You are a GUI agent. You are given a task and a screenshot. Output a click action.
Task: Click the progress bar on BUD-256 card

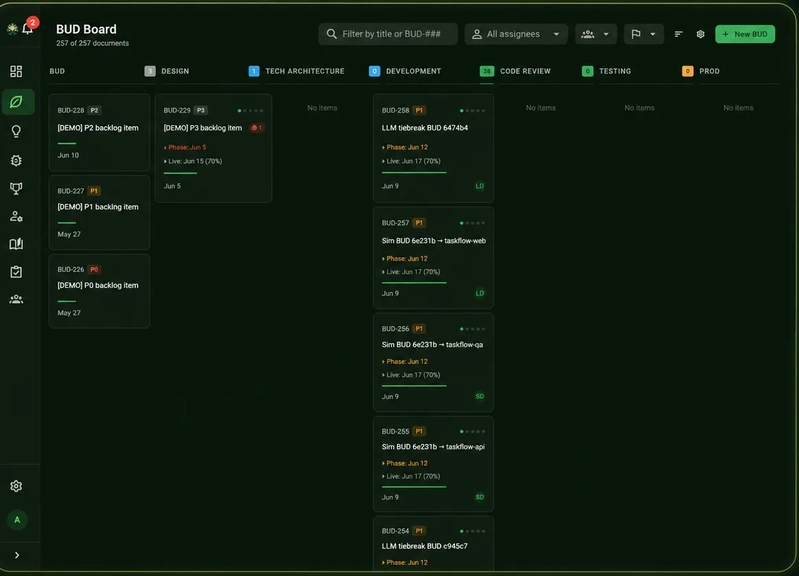coord(414,386)
